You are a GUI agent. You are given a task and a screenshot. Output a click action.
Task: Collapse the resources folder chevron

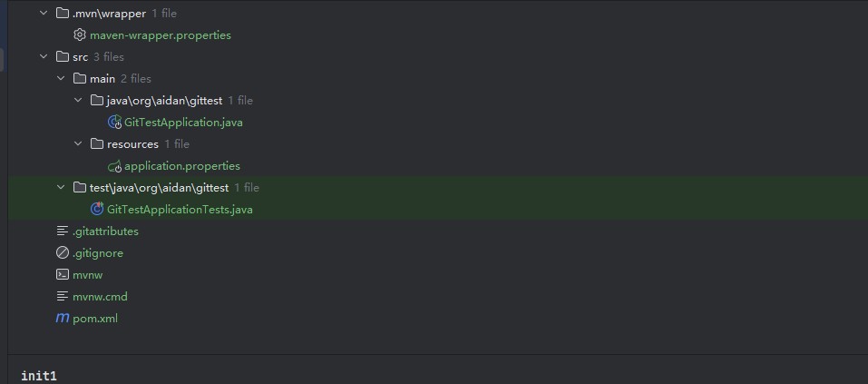[x=79, y=144]
